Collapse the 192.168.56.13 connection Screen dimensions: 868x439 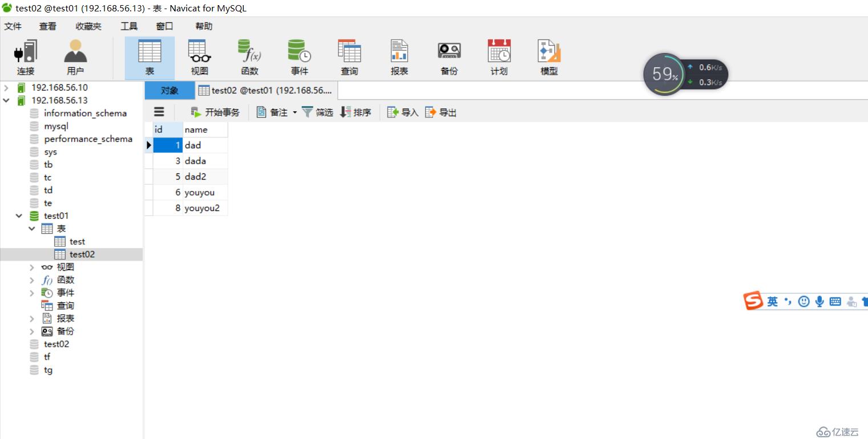[x=6, y=100]
